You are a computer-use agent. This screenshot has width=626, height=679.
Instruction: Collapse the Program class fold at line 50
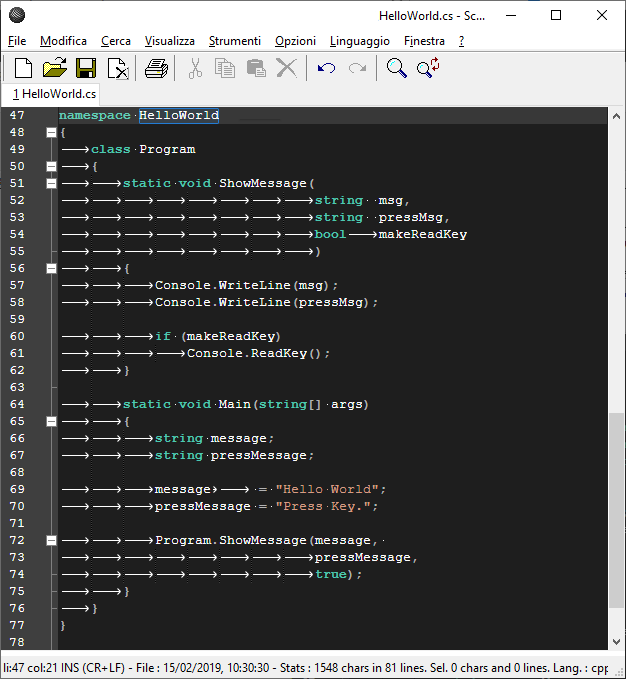click(x=51, y=166)
